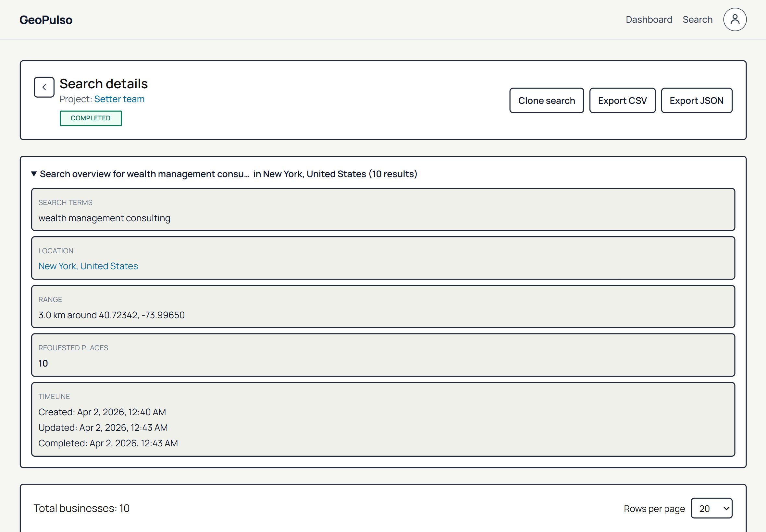Click the Created: Apr 2, 2026 line
The height and width of the screenshot is (532, 766).
tap(102, 412)
